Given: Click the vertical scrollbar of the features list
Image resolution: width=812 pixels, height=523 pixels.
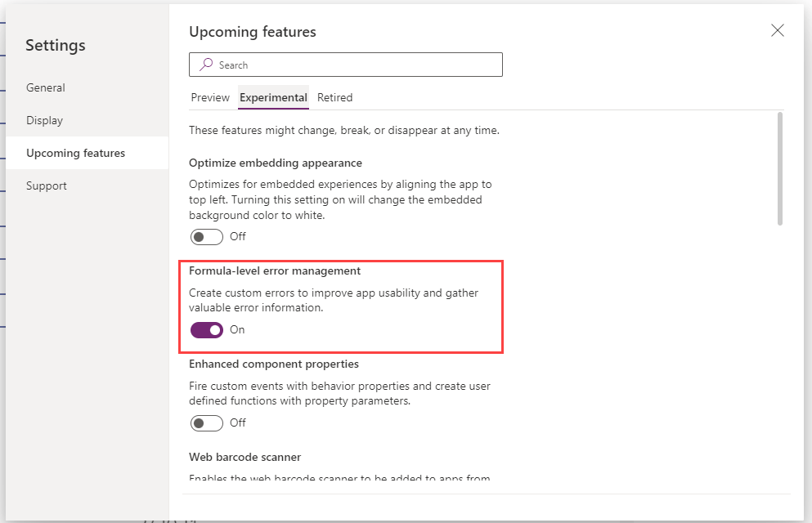Looking at the screenshot, I should point(780,168).
